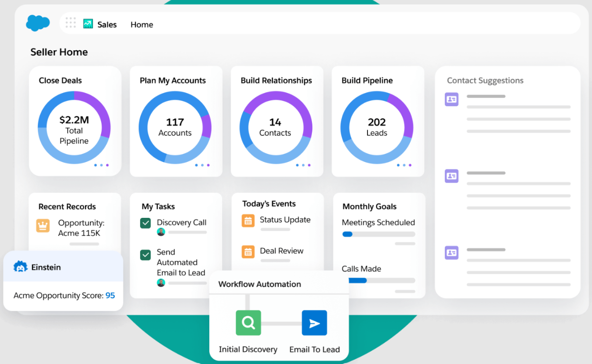Open the Deal Review event
Image resolution: width=592 pixels, height=364 pixels.
282,251
